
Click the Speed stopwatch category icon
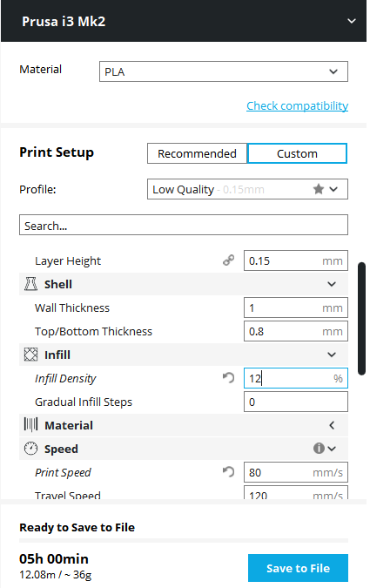[x=30, y=449]
